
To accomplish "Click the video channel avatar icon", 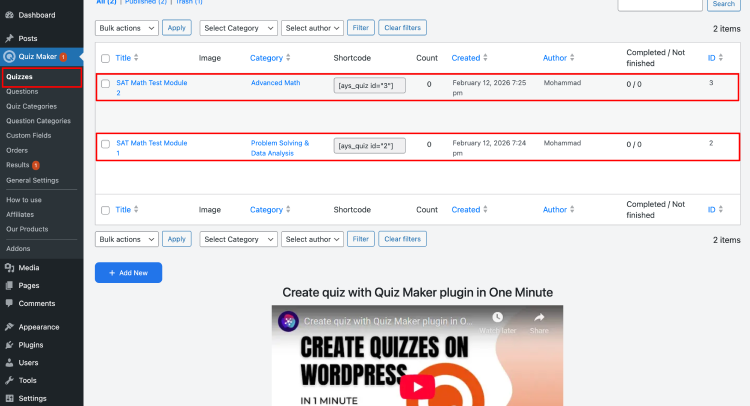I will [x=288, y=321].
